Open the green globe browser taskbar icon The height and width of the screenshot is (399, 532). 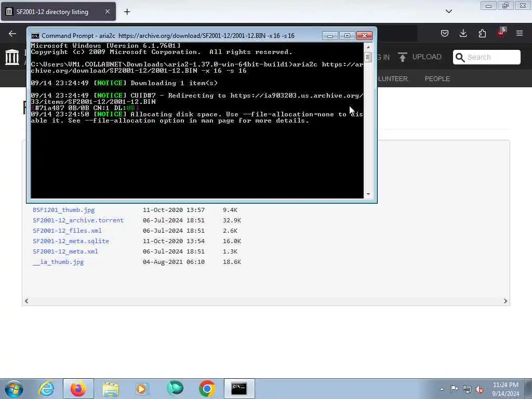175,389
